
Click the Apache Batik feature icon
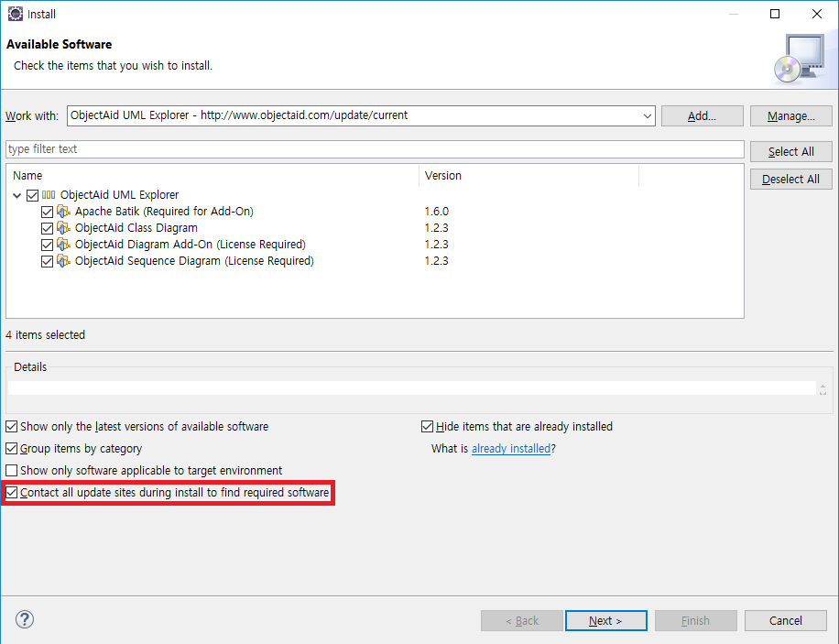[x=63, y=212]
